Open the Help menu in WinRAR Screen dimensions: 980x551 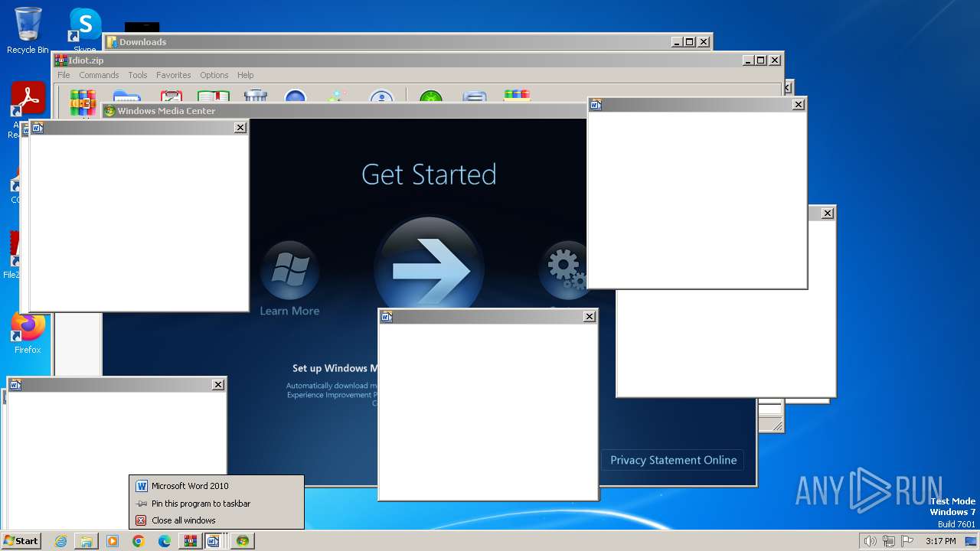245,75
